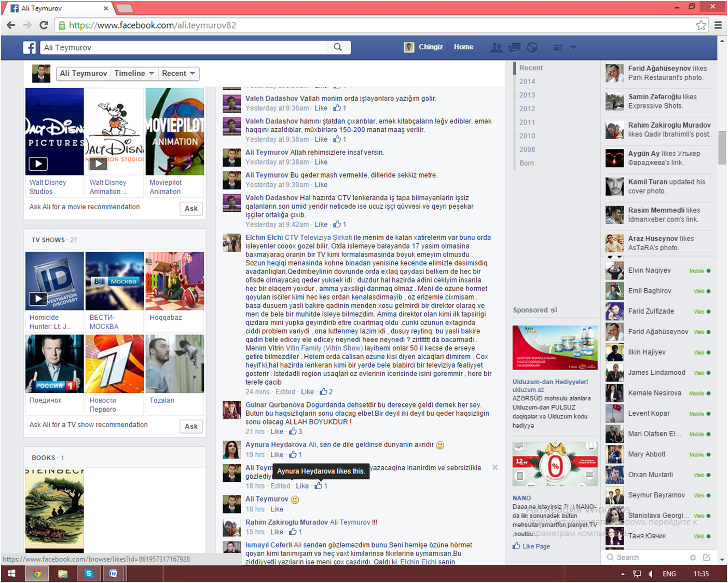This screenshot has height=583, width=728.
Task: Open chat settings gear icon
Action: click(x=693, y=558)
